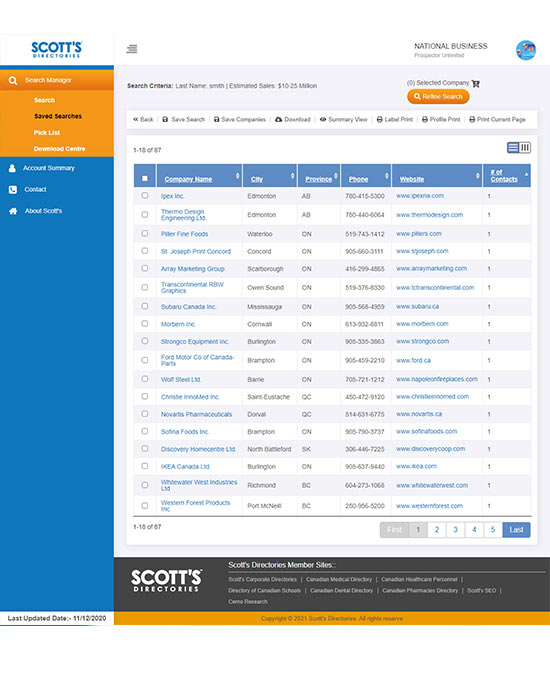
Task: Sort the table by the City column
Action: click(x=256, y=179)
